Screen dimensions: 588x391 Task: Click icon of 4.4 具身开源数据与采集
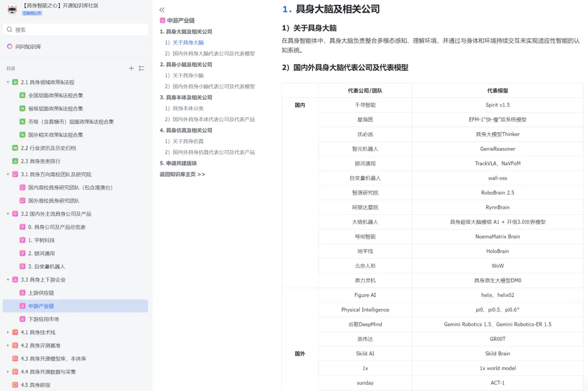point(15,371)
